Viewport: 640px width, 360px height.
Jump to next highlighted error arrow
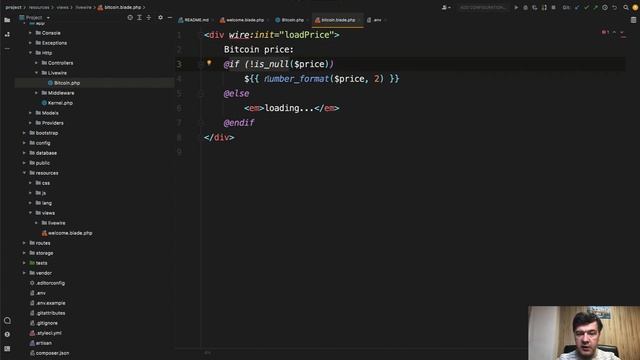pyautogui.click(x=622, y=32)
